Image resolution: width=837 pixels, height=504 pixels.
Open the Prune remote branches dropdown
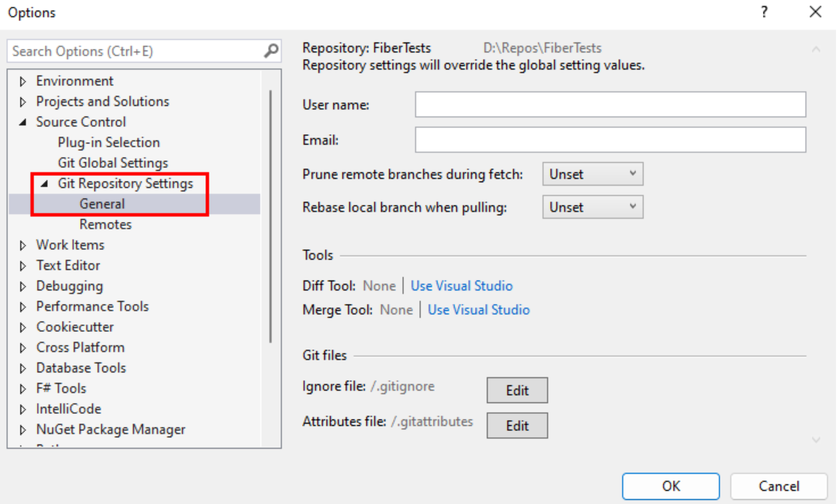click(x=632, y=174)
